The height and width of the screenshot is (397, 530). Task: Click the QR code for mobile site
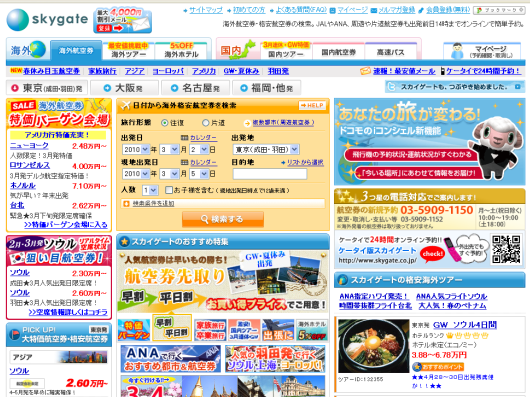coord(506,249)
